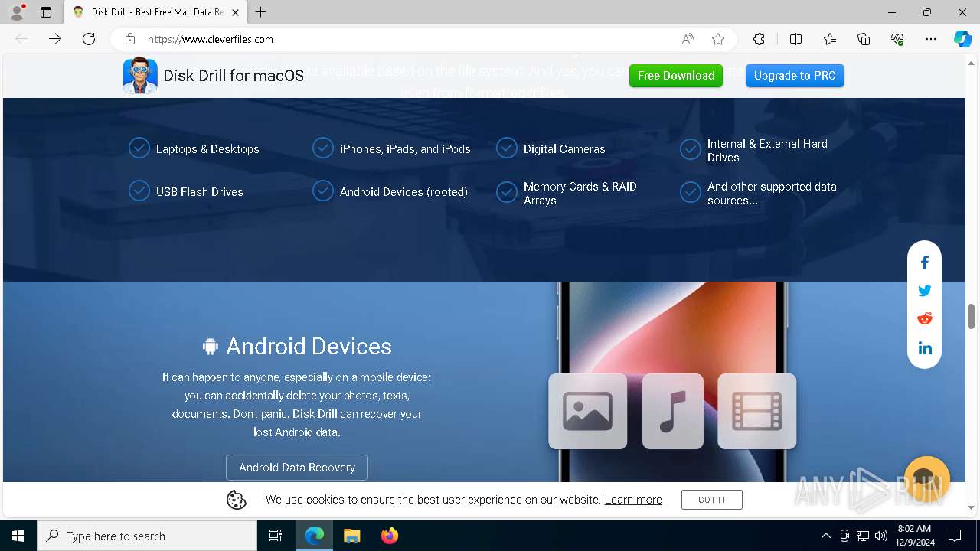Click the Android robot icon by heading
The image size is (980, 551).
click(x=211, y=346)
